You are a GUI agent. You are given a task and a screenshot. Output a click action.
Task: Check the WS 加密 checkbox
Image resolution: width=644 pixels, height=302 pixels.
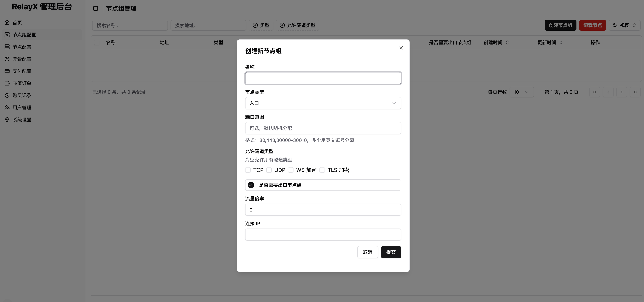pyautogui.click(x=291, y=170)
